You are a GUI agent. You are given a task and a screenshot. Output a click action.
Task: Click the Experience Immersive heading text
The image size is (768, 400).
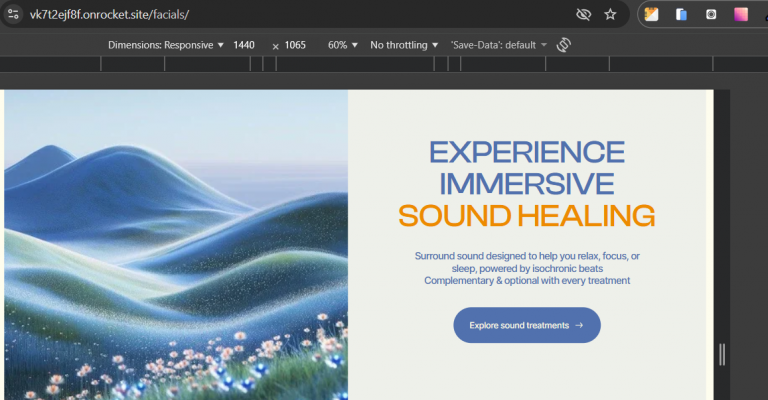click(527, 168)
